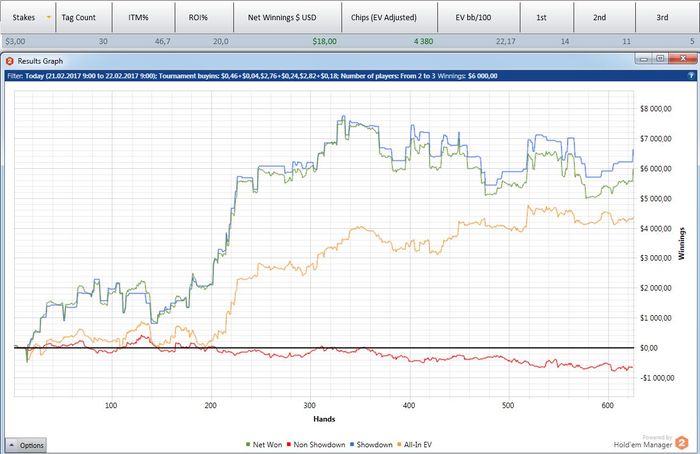
Task: Sort by the 1st column header
Action: point(546,17)
